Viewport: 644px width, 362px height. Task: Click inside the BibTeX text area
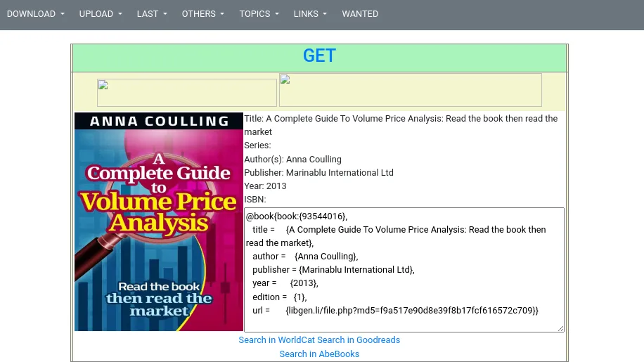pos(404,270)
